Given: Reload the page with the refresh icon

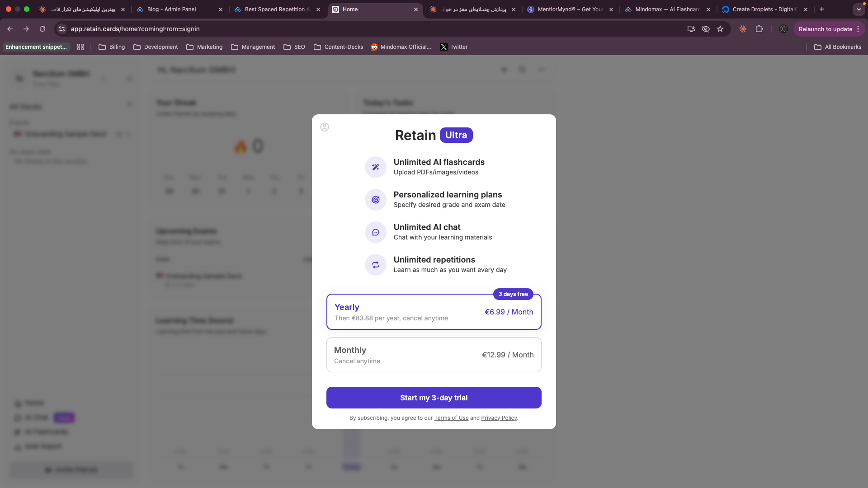Looking at the screenshot, I should pos(42,29).
